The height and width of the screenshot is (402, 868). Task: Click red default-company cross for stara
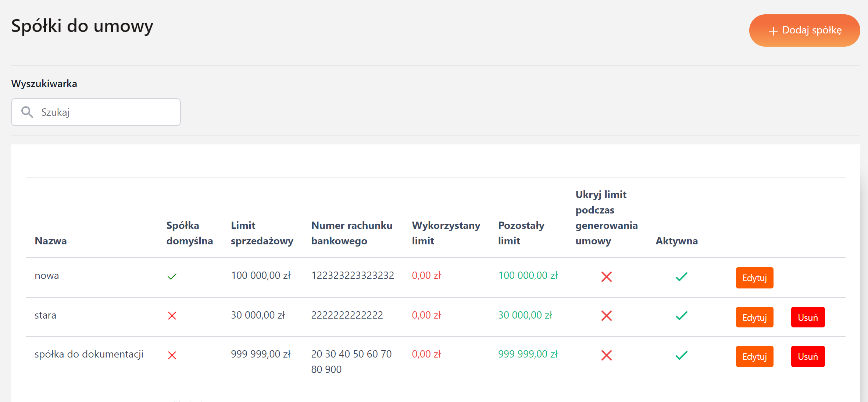(x=172, y=316)
